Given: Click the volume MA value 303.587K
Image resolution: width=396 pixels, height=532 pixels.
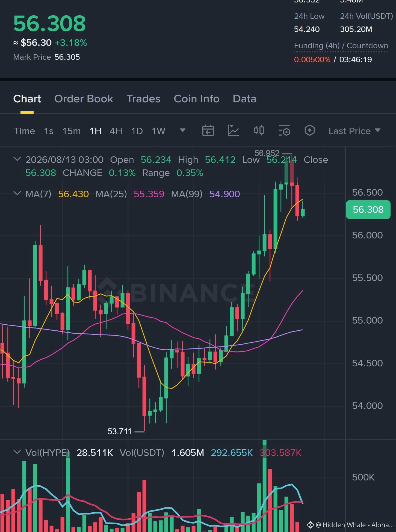Looking at the screenshot, I should [280, 453].
